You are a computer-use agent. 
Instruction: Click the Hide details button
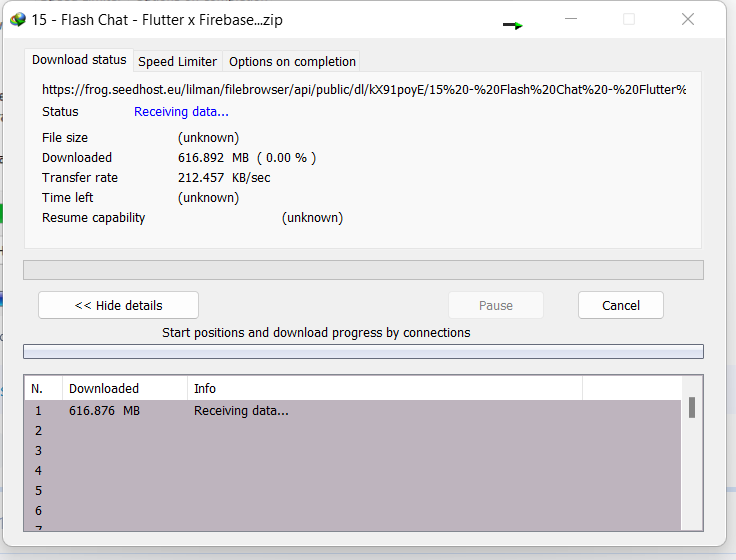[x=118, y=305]
